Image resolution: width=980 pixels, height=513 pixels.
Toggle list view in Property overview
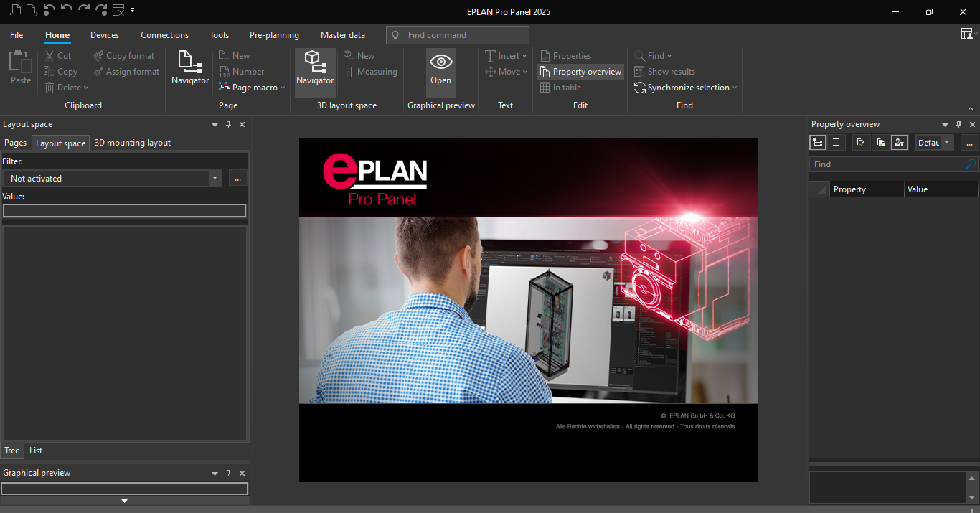point(837,142)
